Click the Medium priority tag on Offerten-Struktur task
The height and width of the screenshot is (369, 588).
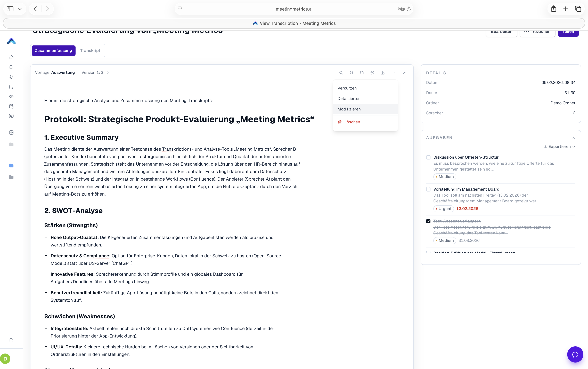[x=445, y=177]
